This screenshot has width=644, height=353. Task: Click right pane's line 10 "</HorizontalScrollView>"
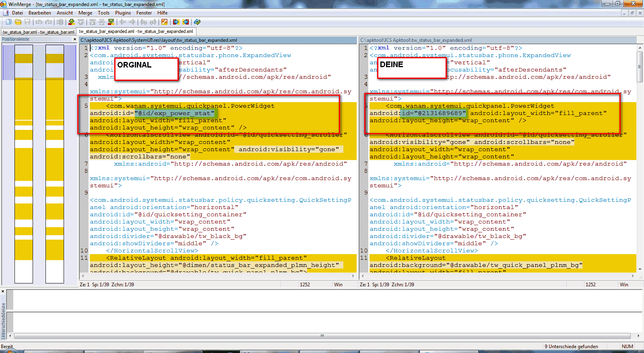(x=432, y=251)
